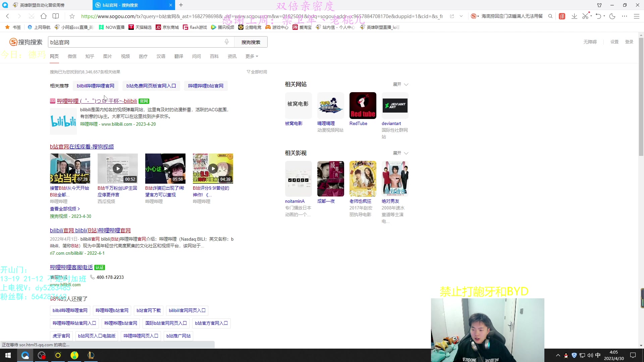Toggle night mode moon icon
644x362 pixels.
point(612,16)
